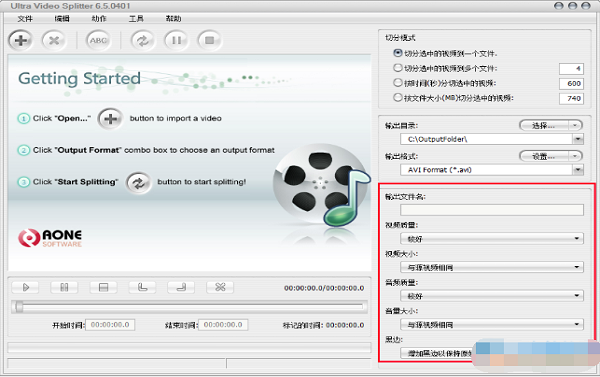Image resolution: width=600 pixels, height=377 pixels.
Task: Click the scissors cut button in player
Action: pos(220,287)
